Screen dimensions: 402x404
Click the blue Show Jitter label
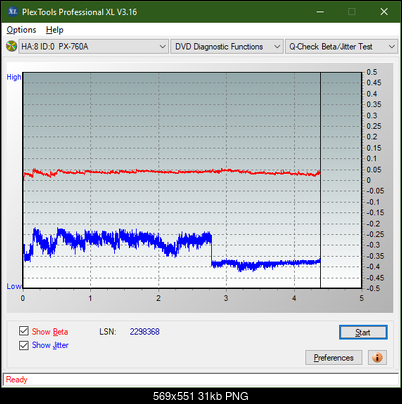pos(50,345)
